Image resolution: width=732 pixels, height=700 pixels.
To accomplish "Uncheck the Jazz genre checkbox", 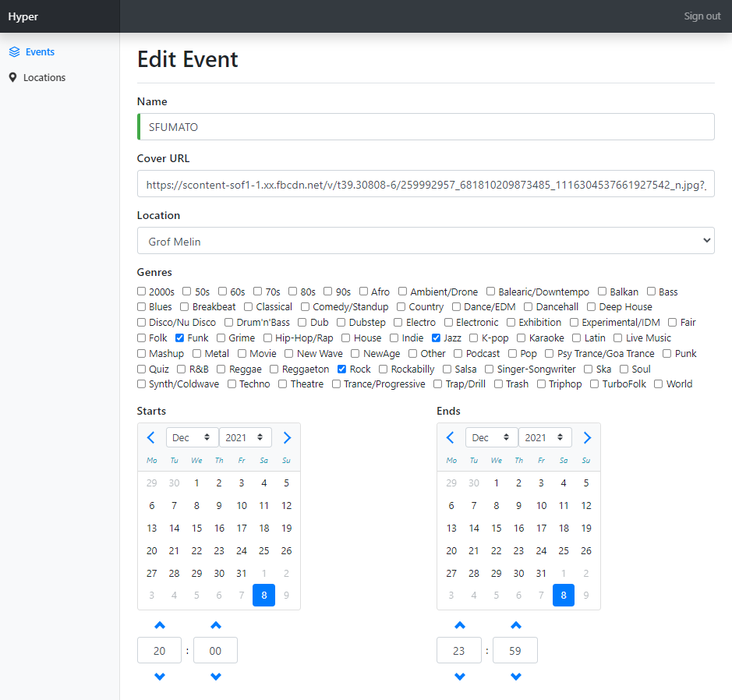I will pyautogui.click(x=437, y=338).
